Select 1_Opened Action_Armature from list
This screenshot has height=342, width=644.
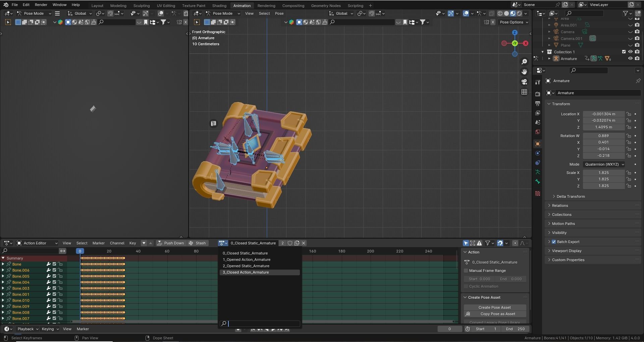coord(260,260)
